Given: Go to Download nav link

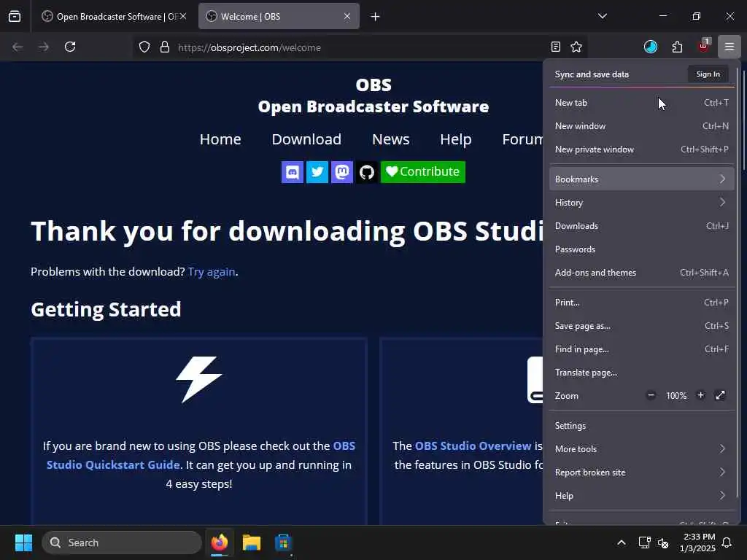Looking at the screenshot, I should 306,139.
